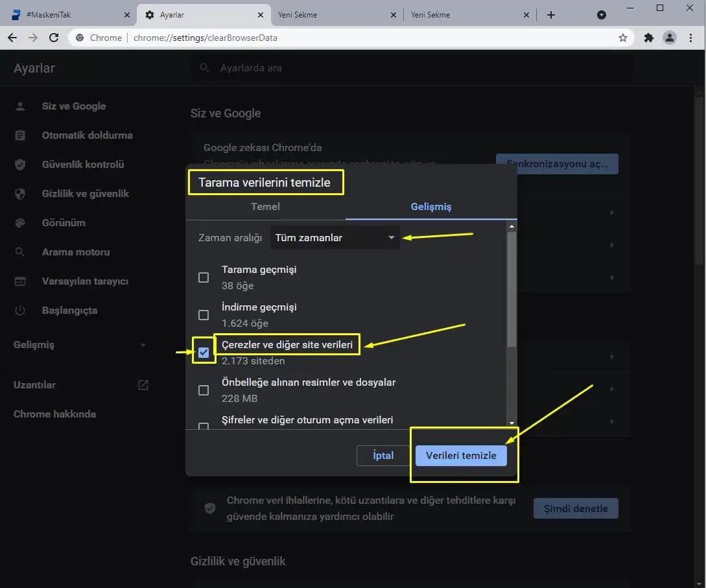
Task: Expand the Gelişmiş sidebar section
Action: (79, 345)
